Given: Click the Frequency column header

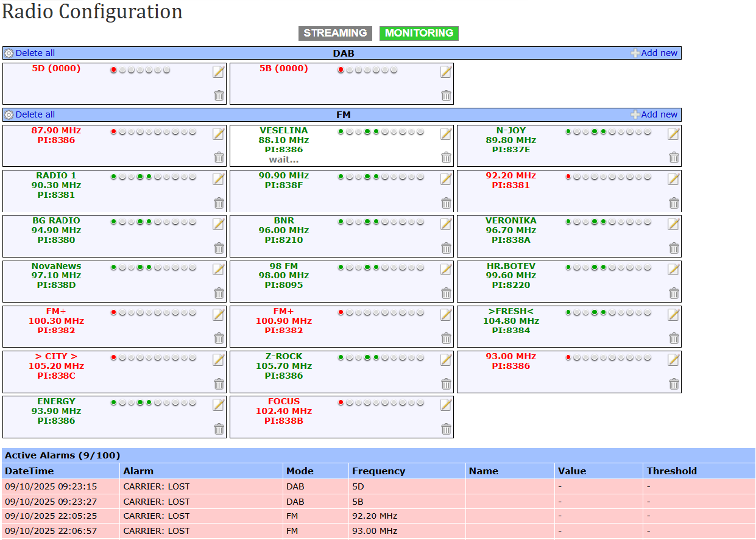Looking at the screenshot, I should click(408, 471).
